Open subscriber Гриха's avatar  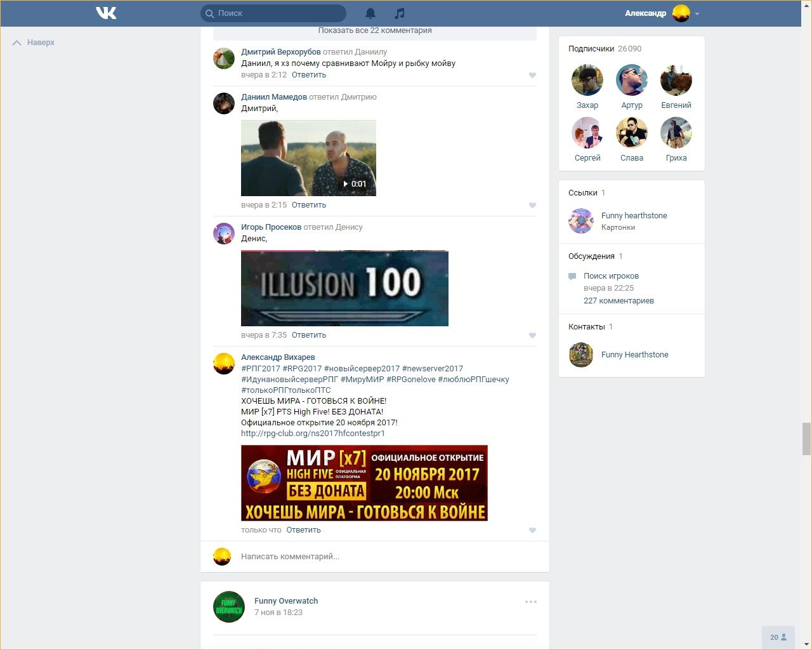pos(676,133)
